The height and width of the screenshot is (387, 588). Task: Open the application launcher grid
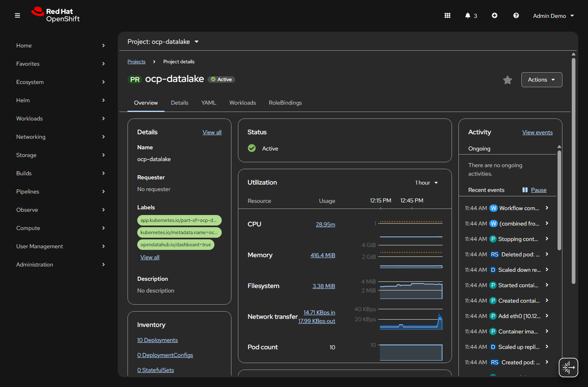(447, 15)
